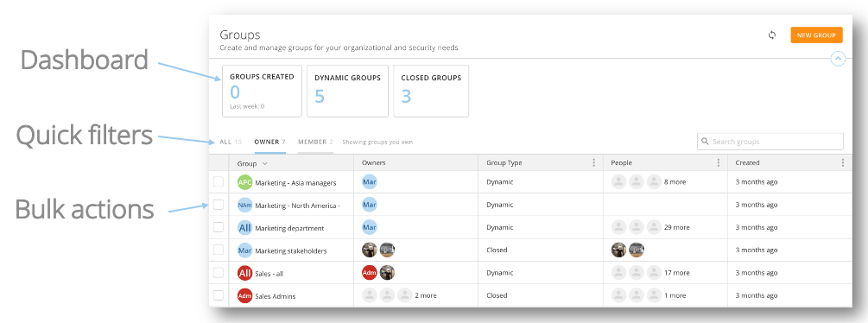Open the Group Type column options menu
The image size is (868, 323).
point(594,162)
